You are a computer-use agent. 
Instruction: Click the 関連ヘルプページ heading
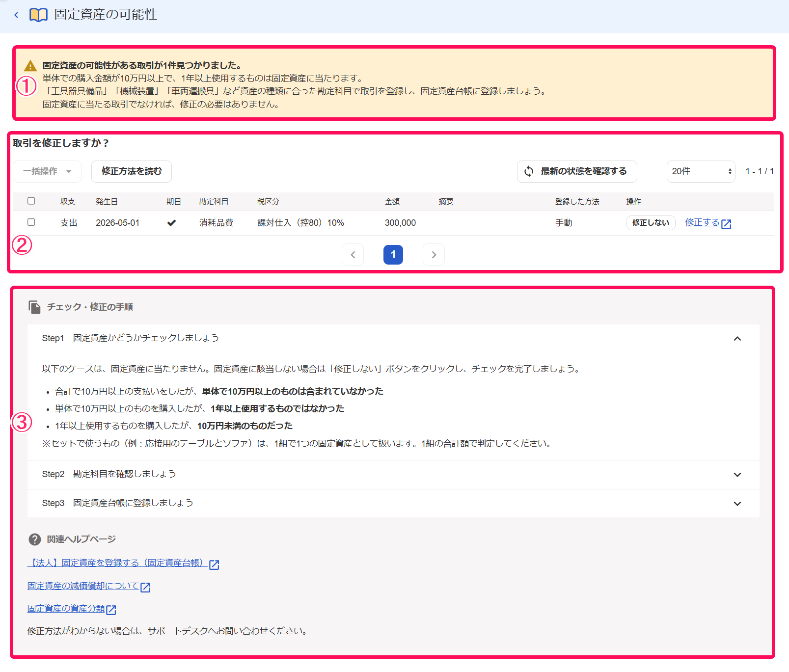pyautogui.click(x=82, y=539)
